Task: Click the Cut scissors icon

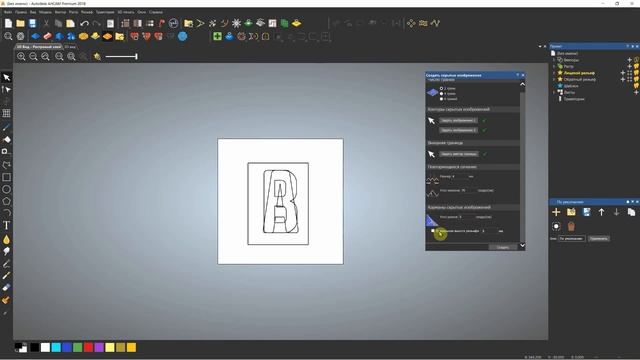Action: tap(46, 23)
